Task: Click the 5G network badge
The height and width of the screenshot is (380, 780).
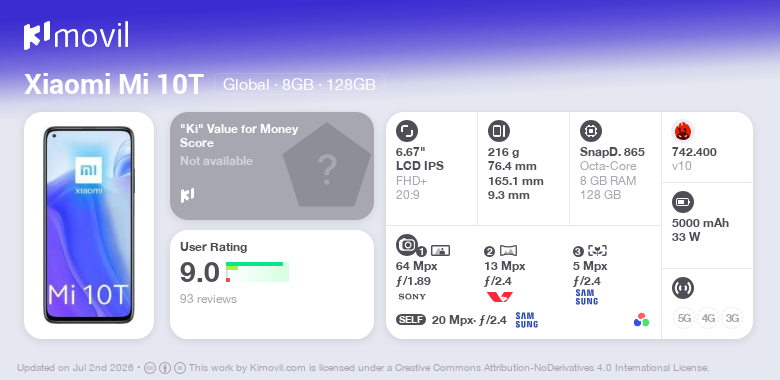Action: pyautogui.click(x=684, y=318)
